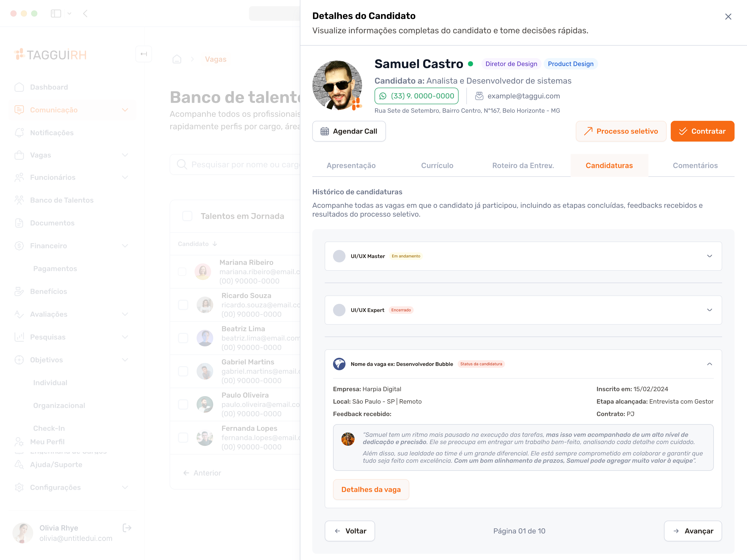
Task: Click the Contratar button
Action: tap(702, 131)
